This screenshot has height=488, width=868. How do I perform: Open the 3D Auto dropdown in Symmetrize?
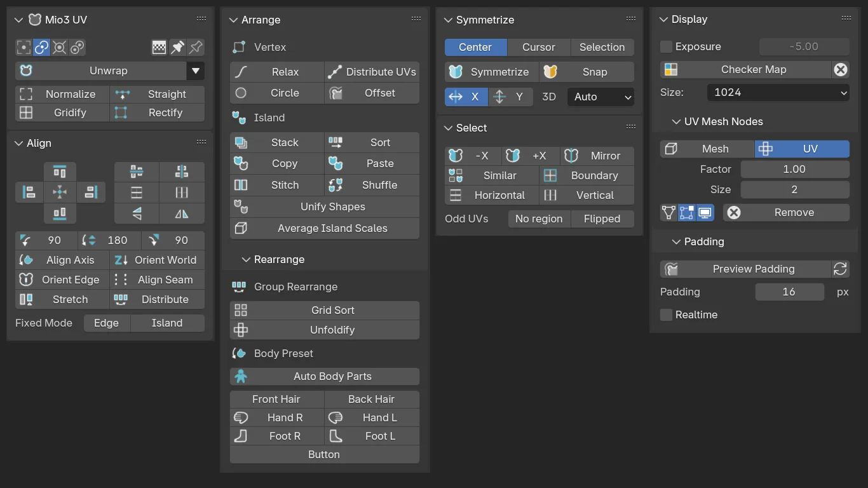pyautogui.click(x=600, y=97)
